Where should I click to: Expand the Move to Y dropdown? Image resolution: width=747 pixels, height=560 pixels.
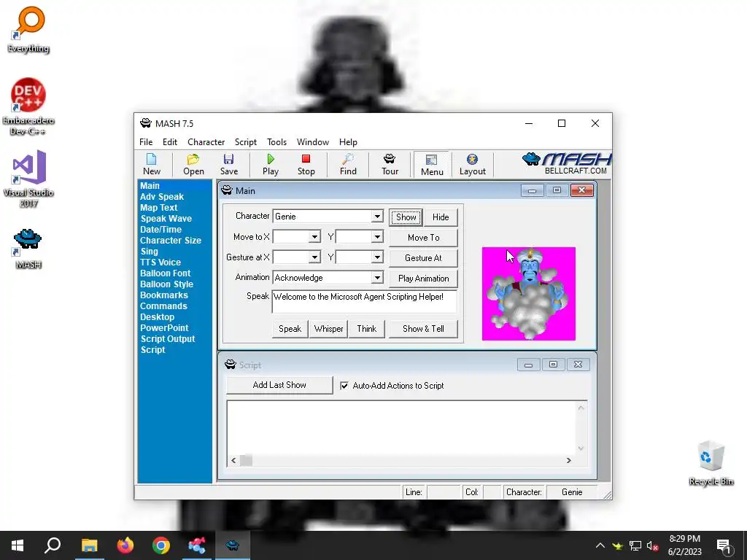[377, 237]
